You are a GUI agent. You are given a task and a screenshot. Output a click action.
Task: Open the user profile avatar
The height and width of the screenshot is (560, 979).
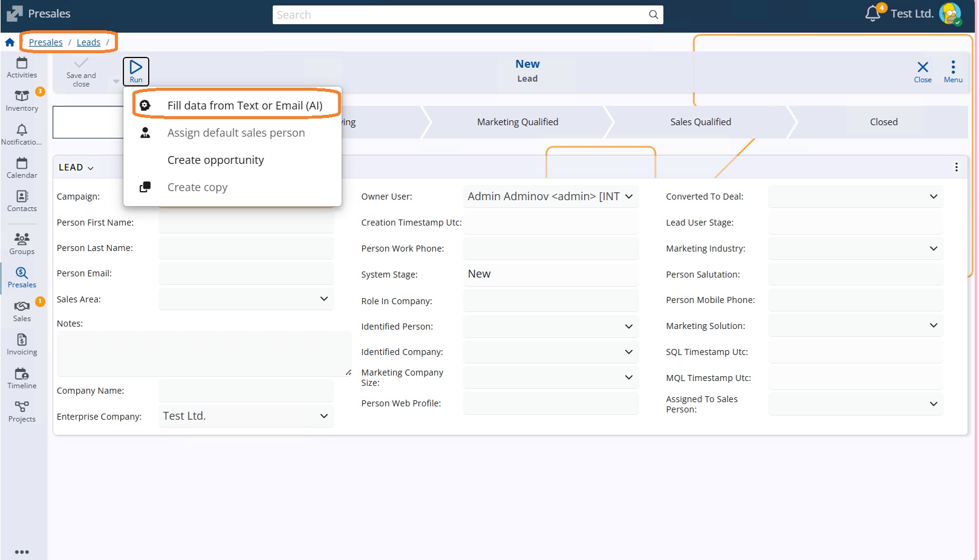950,14
